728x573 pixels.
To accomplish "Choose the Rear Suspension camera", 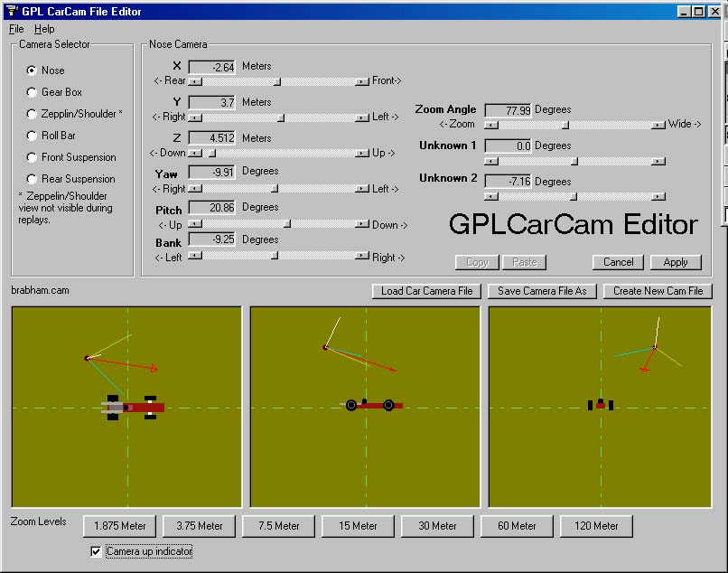I will click(x=33, y=179).
